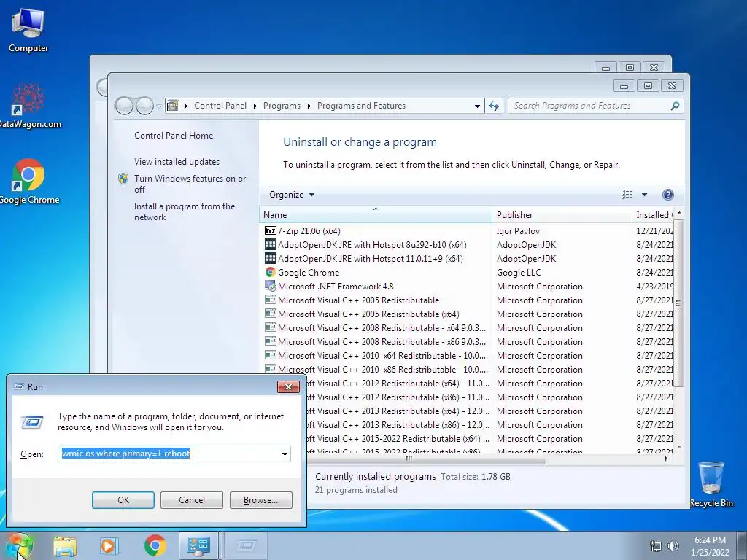Image resolution: width=747 pixels, height=560 pixels.
Task: Open View installed updates link
Action: coord(177,162)
